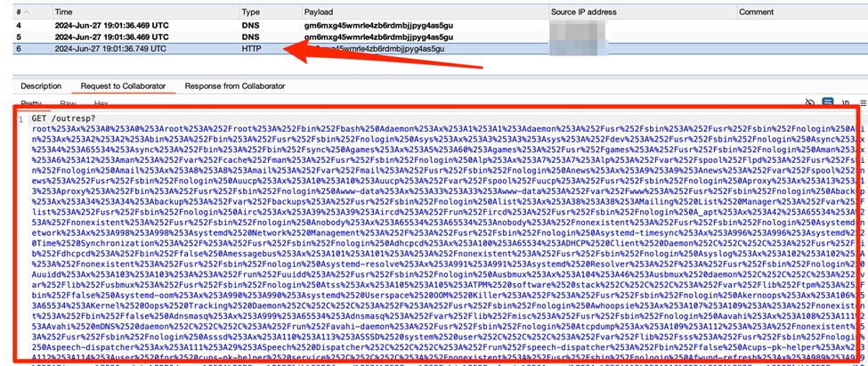The height and width of the screenshot is (366, 868).
Task: Sort by Source IP address column
Action: tap(642, 12)
